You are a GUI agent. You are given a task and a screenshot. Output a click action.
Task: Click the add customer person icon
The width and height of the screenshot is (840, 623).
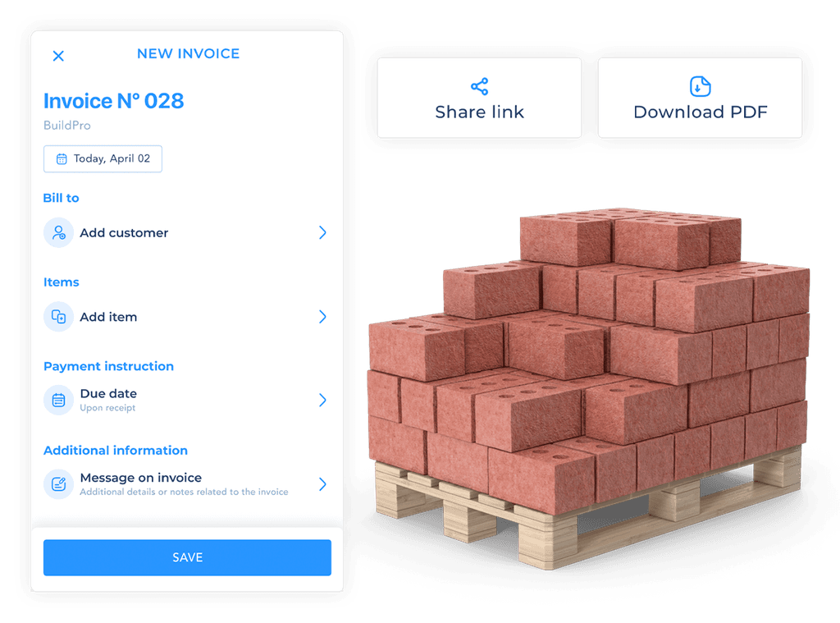(58, 232)
